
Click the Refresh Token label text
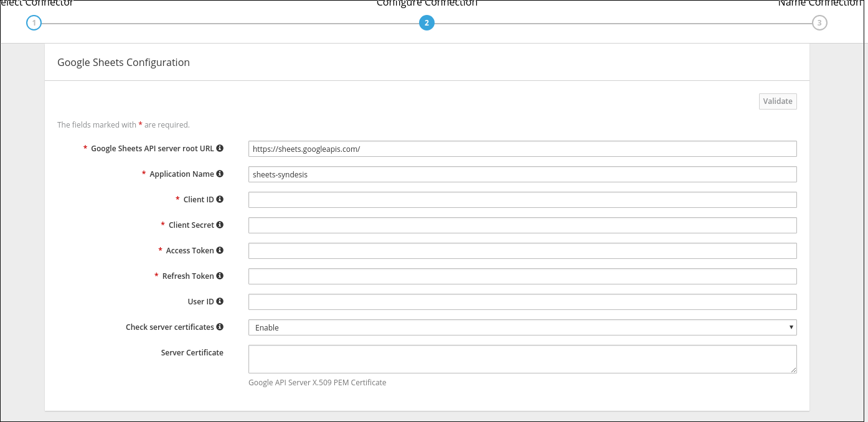pyautogui.click(x=188, y=276)
